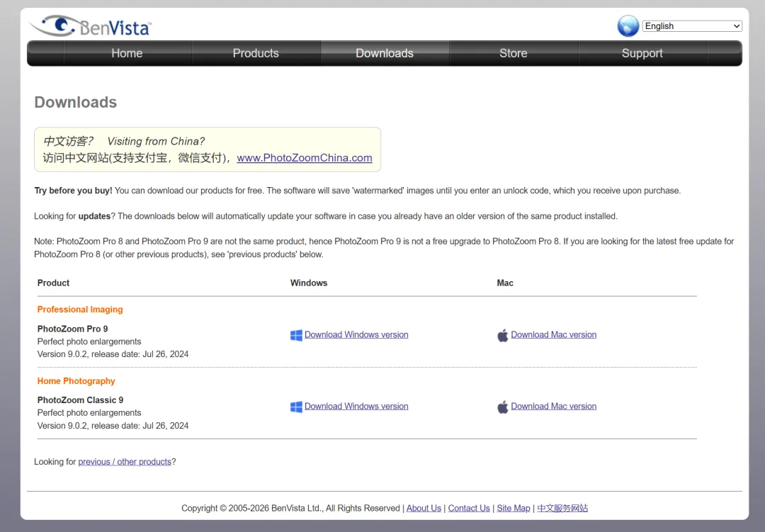
Task: Download Mac version of PhotoZoom Classic 9
Action: (x=554, y=406)
